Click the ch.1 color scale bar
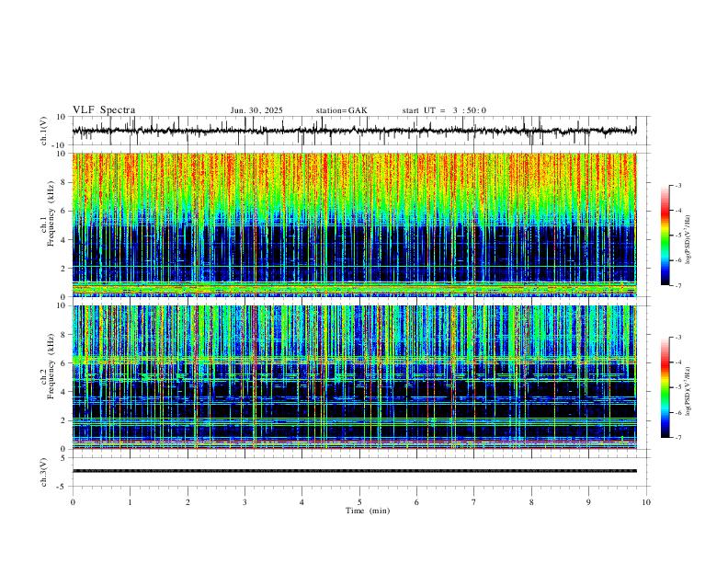728x563 pixels. pyautogui.click(x=665, y=236)
